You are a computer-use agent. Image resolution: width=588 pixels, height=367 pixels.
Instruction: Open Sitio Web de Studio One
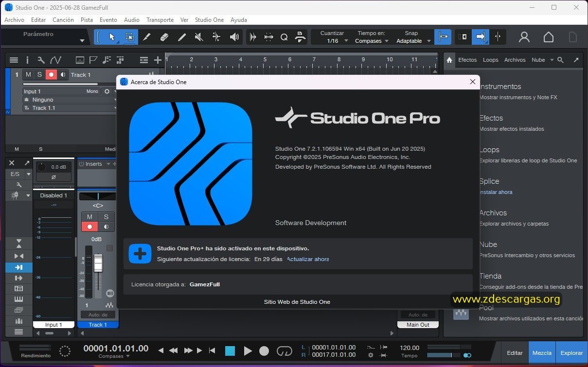click(x=297, y=302)
